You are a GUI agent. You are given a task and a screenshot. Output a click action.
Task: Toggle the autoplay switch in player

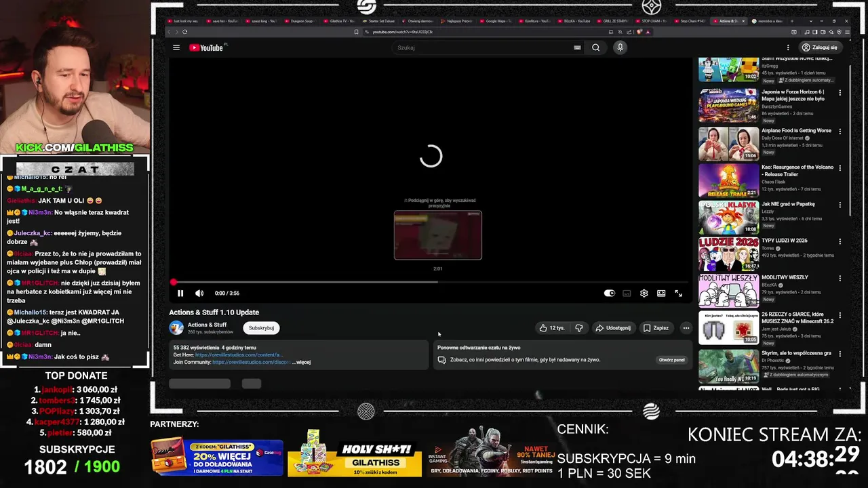coord(610,293)
